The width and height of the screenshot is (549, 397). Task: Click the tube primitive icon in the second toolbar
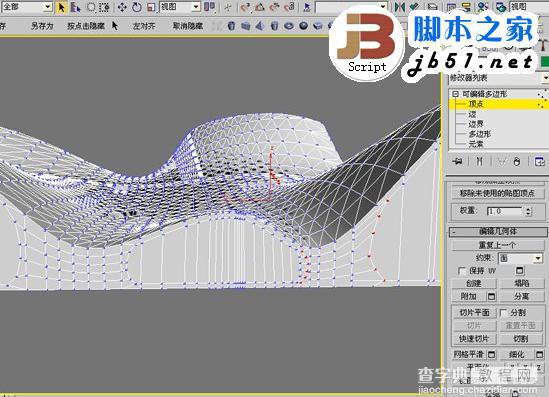[274, 26]
